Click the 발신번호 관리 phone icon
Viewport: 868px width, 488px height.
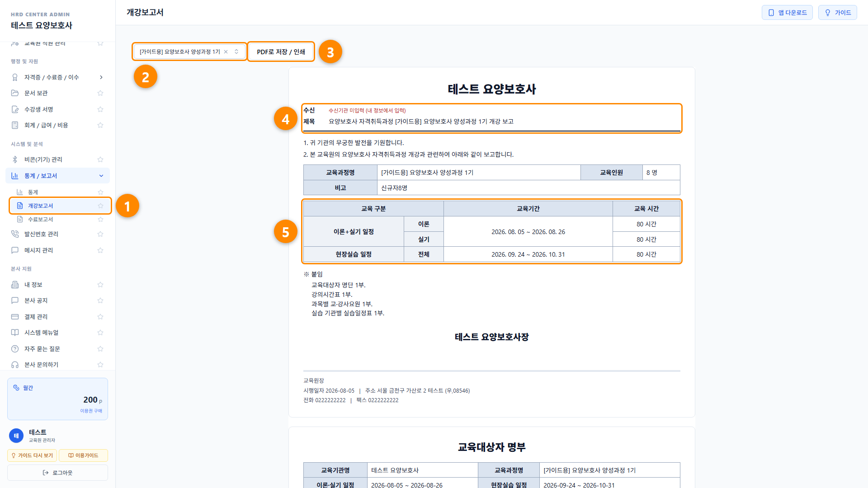(x=15, y=234)
